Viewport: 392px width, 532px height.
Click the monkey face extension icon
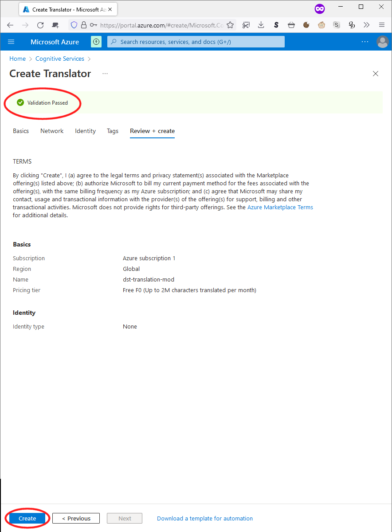(x=321, y=25)
